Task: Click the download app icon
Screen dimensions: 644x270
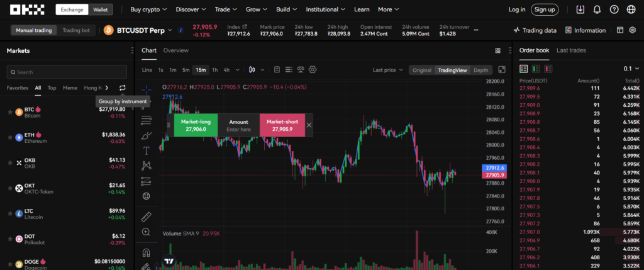Action: coord(580,9)
